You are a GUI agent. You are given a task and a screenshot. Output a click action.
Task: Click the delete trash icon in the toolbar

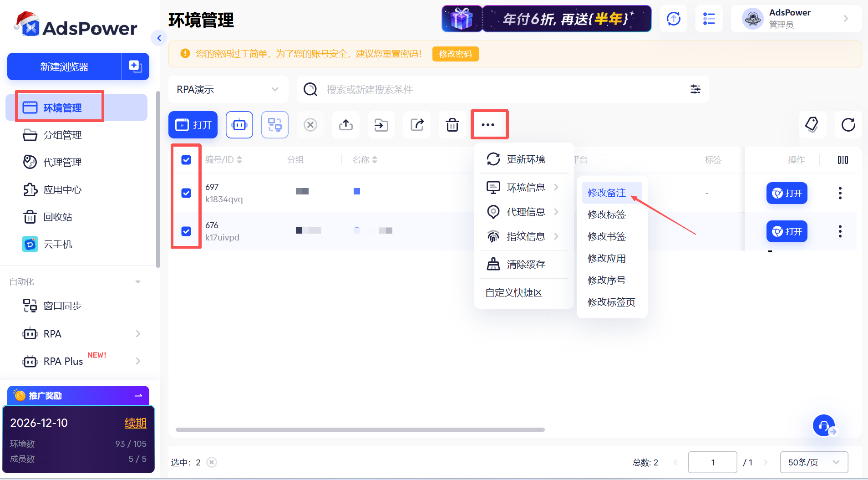(x=452, y=124)
